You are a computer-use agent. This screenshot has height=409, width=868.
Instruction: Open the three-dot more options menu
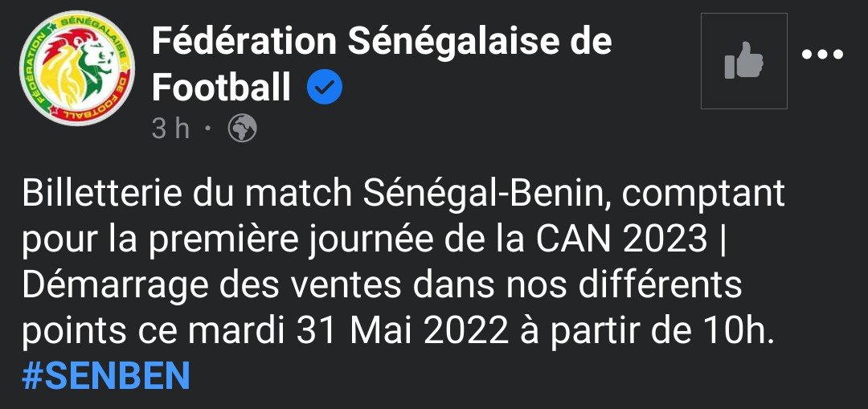pyautogui.click(x=825, y=55)
